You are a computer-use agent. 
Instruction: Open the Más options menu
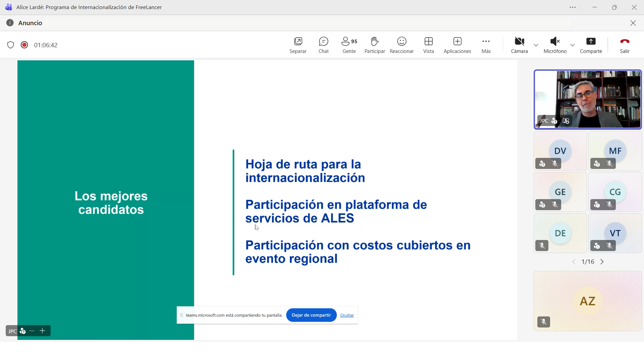486,45
